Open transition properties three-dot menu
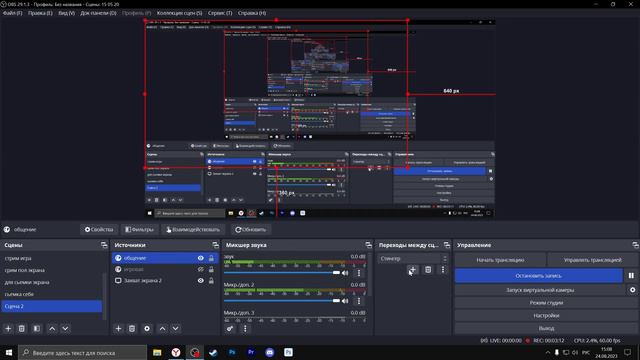Viewport: 640px width, 360px height. (x=443, y=269)
